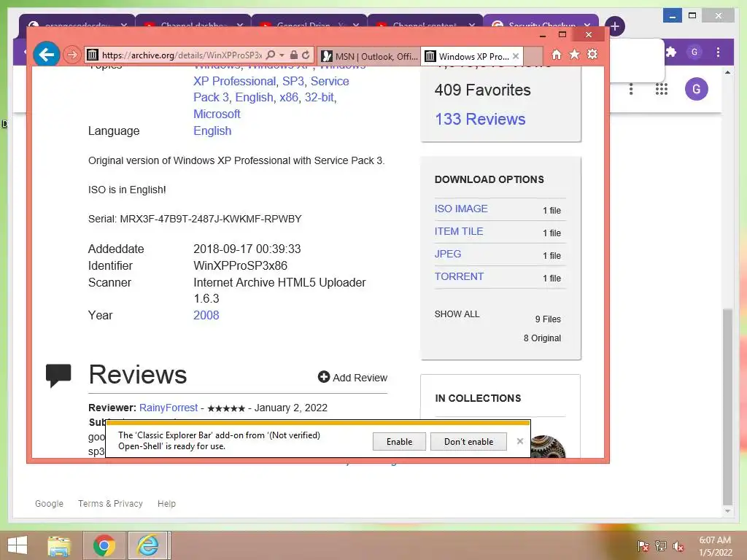The width and height of the screenshot is (747, 560).
Task: Open the Help footer link
Action: [167, 503]
